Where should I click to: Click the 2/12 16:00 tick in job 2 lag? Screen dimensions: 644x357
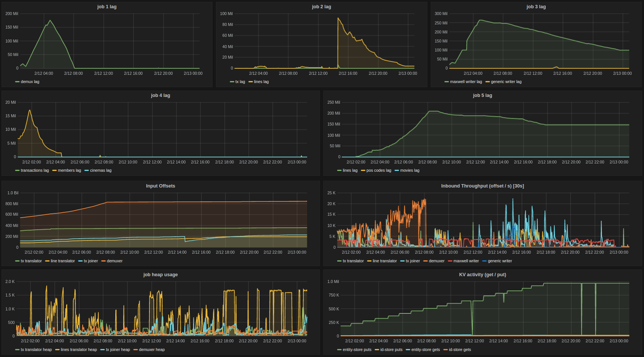[348, 73]
